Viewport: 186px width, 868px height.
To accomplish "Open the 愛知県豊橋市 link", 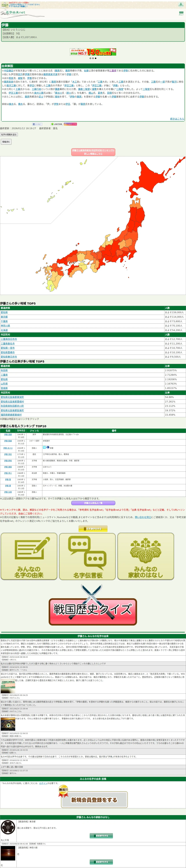I will coord(7,352).
